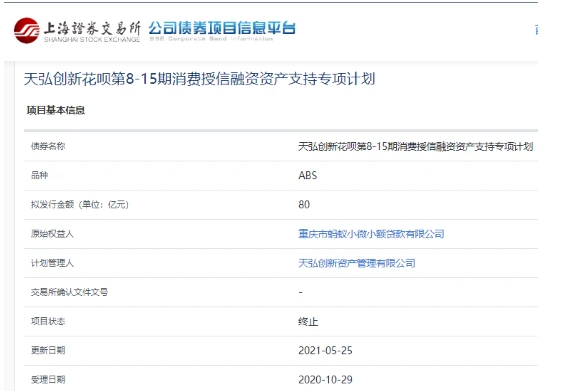Select the status value 终止
The image size is (562, 391).
click(x=308, y=321)
